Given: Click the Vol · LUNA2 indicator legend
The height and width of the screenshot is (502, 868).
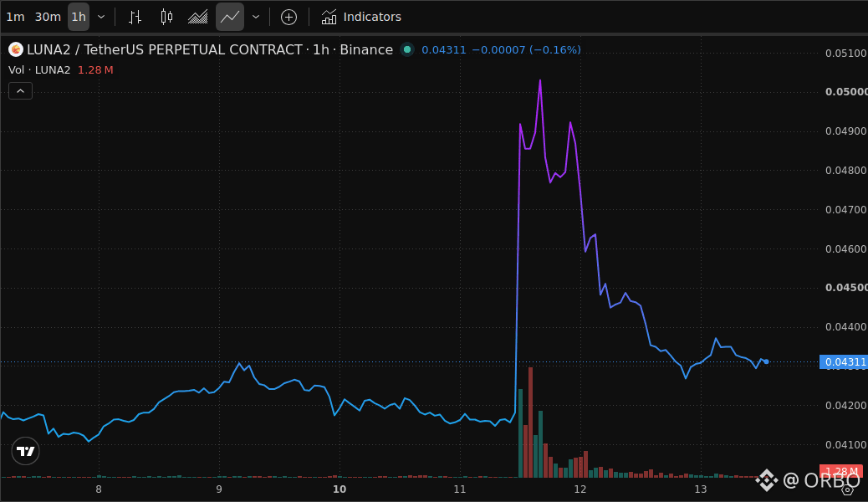Looking at the screenshot, I should click(x=39, y=69).
